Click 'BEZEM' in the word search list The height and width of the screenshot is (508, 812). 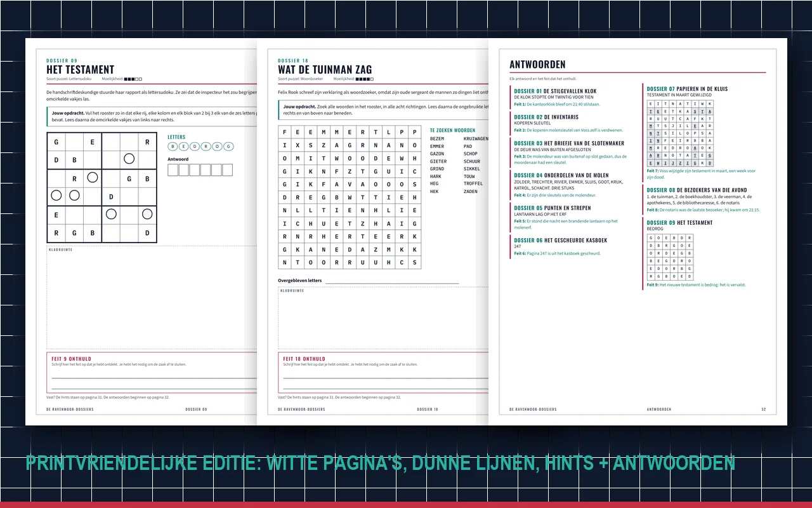point(437,138)
